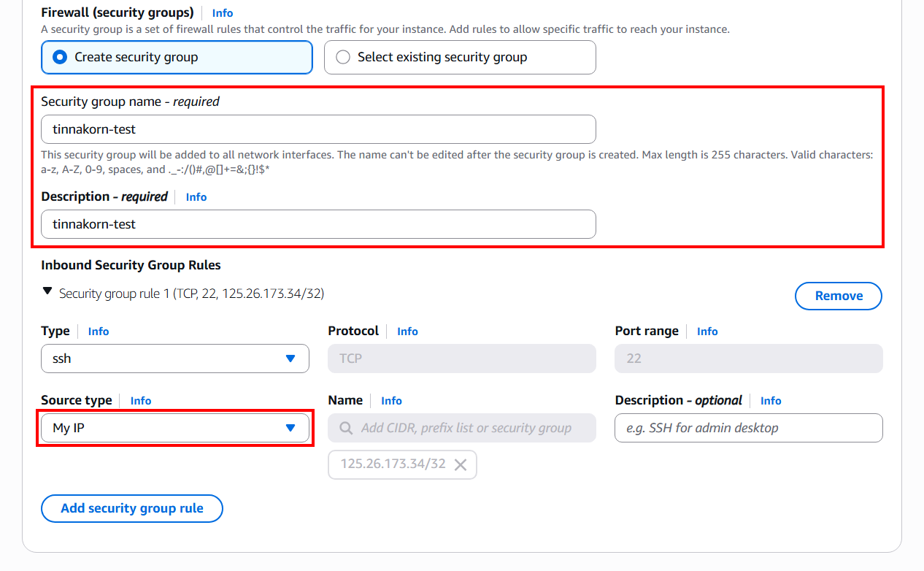The height and width of the screenshot is (571, 924).
Task: Open Info link next to Description optional
Action: [771, 401]
